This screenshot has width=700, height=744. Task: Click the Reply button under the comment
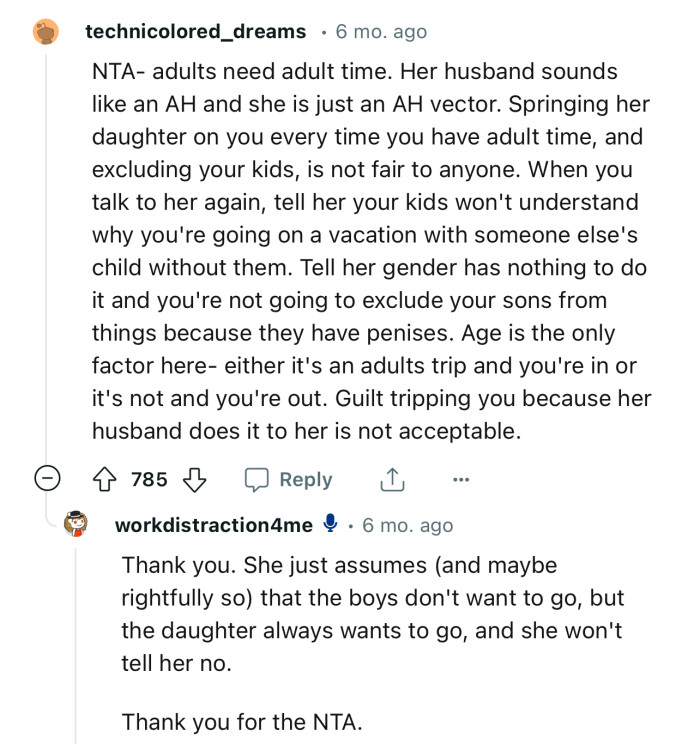coord(305,480)
